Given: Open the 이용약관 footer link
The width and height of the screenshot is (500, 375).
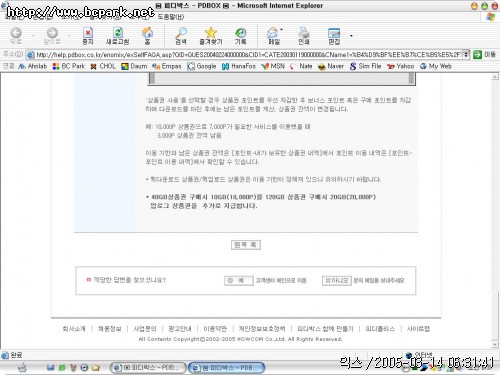Looking at the screenshot, I should 215,329.
